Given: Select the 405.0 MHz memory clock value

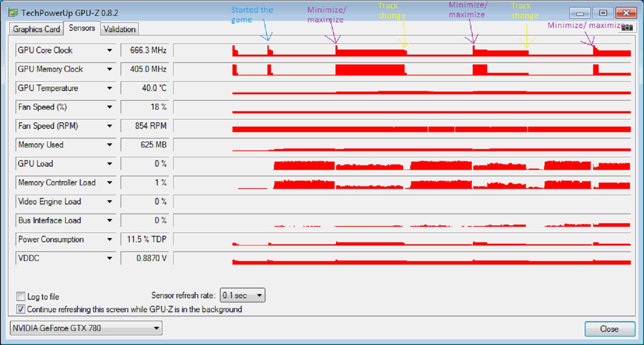Looking at the screenshot, I should (145, 69).
